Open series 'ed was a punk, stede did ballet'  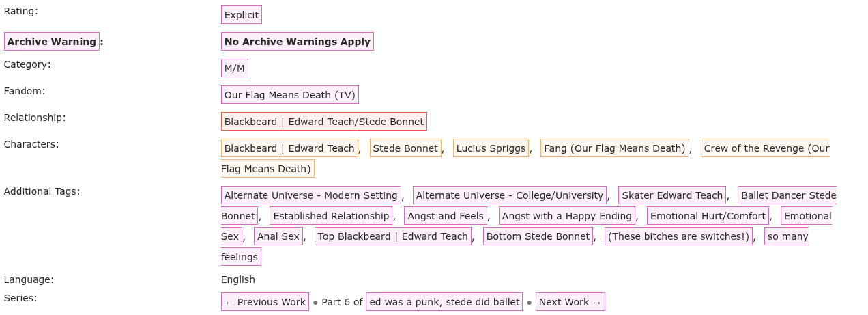tap(445, 302)
